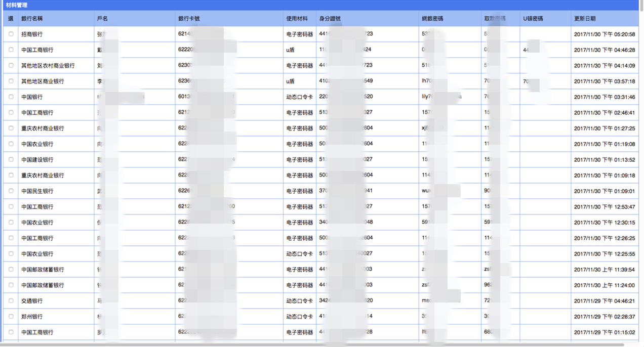Click the 戶名 column header
This screenshot has width=644, height=347.
pyautogui.click(x=102, y=19)
